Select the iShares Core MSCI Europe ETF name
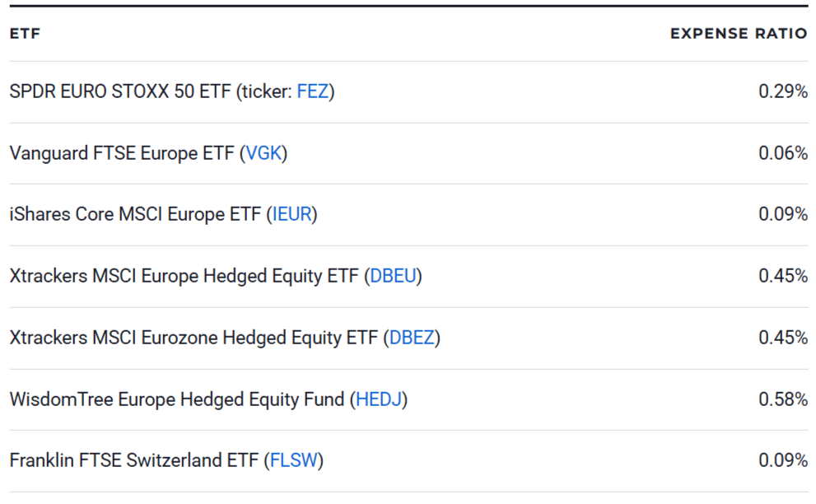 [x=136, y=214]
